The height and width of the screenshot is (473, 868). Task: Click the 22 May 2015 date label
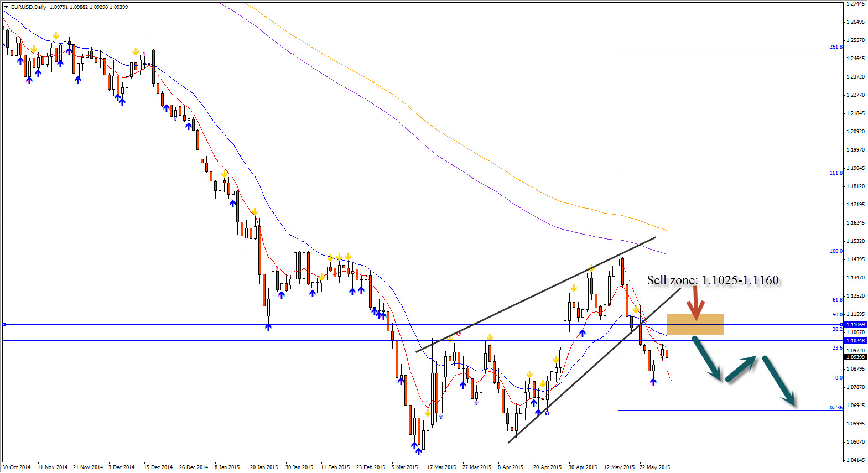(654, 467)
